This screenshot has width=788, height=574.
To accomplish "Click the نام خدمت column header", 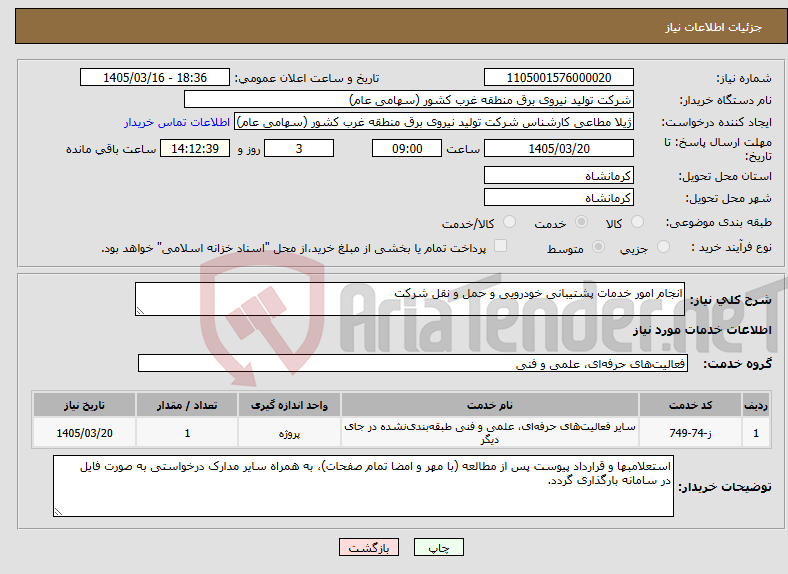I will (489, 405).
